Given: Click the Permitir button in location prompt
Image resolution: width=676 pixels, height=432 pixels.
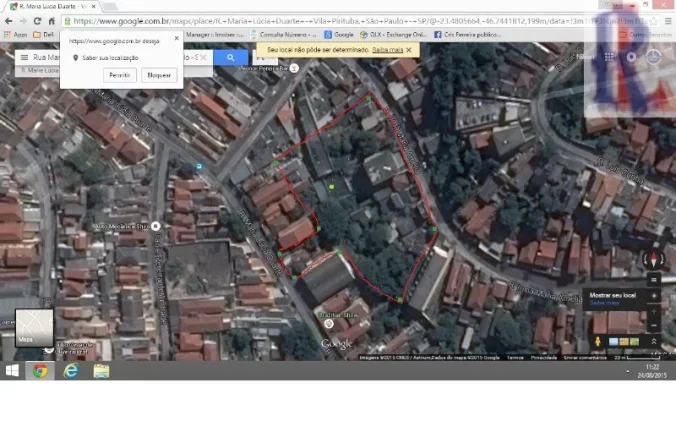Looking at the screenshot, I should tap(120, 75).
